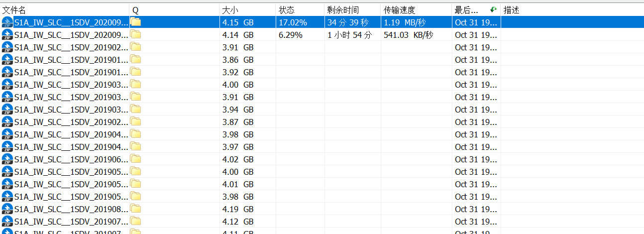Click Oct 31 date in the 4.02 GB row
The height and width of the screenshot is (234, 644).
coord(476,159)
